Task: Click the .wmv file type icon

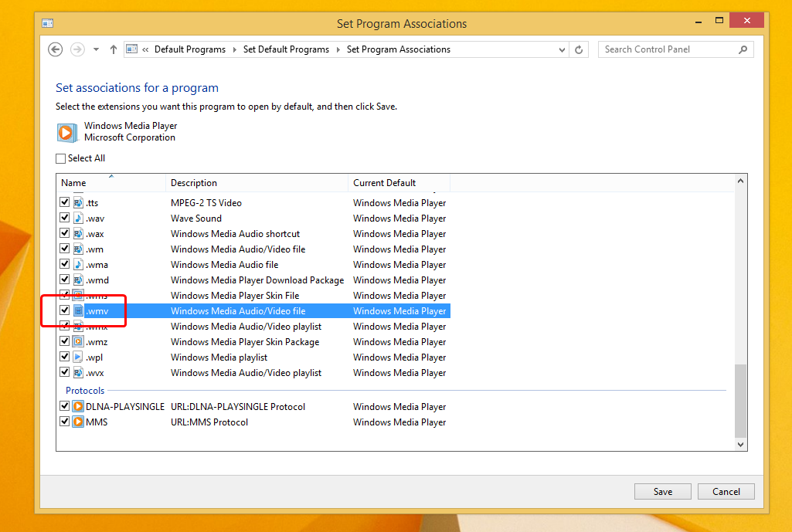Action: (x=78, y=311)
